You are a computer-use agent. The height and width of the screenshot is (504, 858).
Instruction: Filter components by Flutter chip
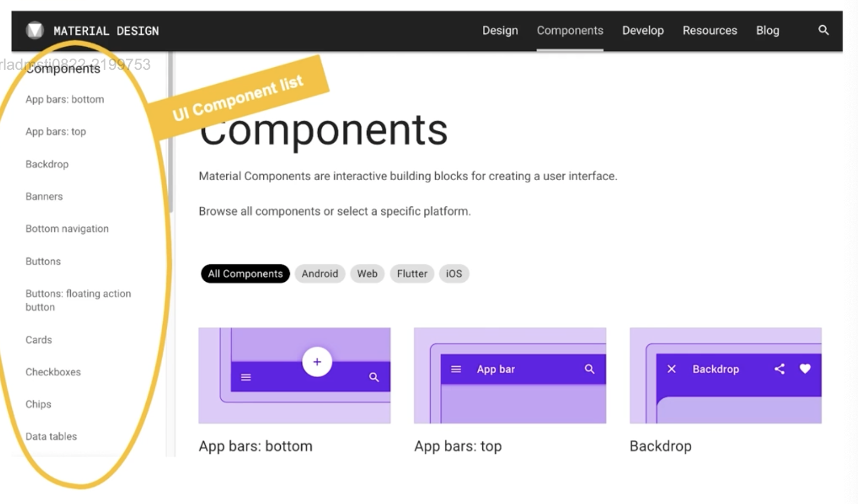(412, 274)
